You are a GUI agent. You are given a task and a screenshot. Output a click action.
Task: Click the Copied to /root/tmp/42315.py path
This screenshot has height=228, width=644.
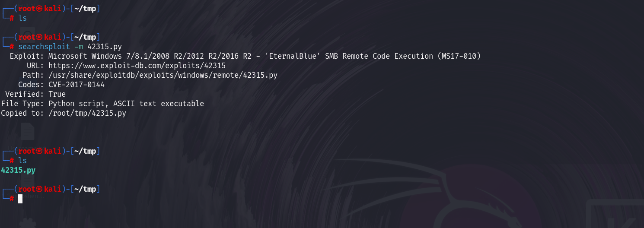87,113
